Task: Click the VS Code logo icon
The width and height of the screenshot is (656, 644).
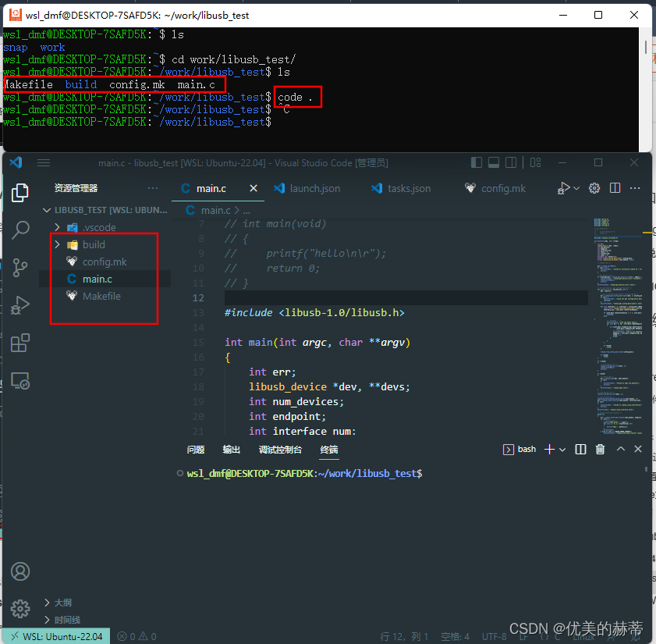Action: [16, 162]
